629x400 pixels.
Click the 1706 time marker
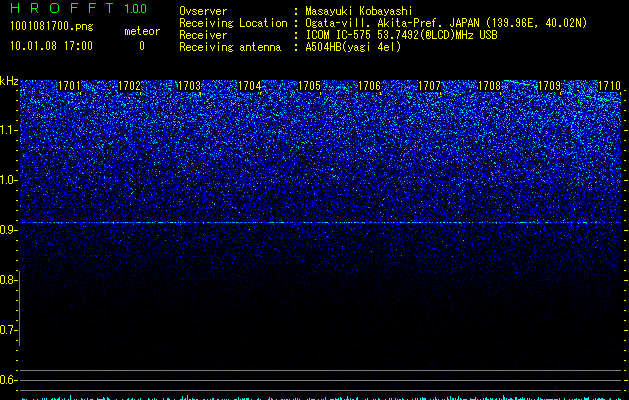(x=369, y=86)
